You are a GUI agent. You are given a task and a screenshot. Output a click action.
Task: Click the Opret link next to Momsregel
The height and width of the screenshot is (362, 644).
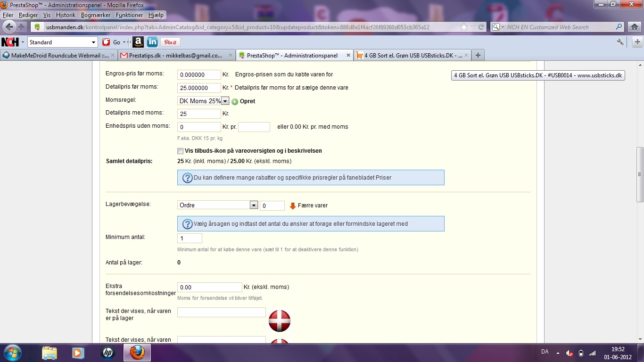click(x=248, y=101)
